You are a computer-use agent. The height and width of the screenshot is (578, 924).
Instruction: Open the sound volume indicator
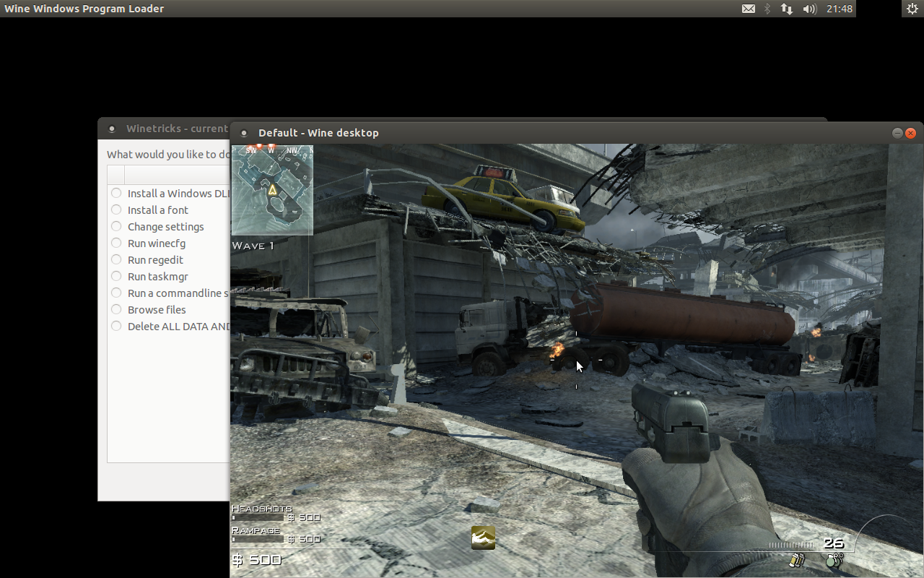[809, 9]
